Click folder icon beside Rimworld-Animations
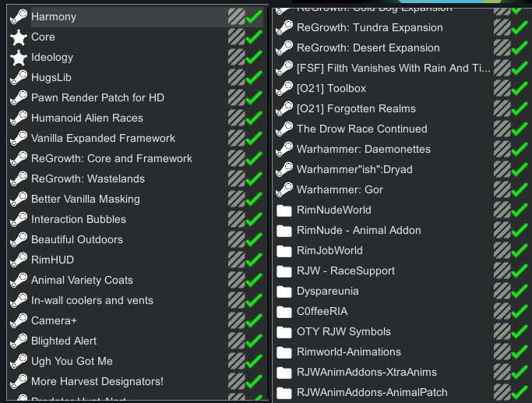 click(x=284, y=352)
